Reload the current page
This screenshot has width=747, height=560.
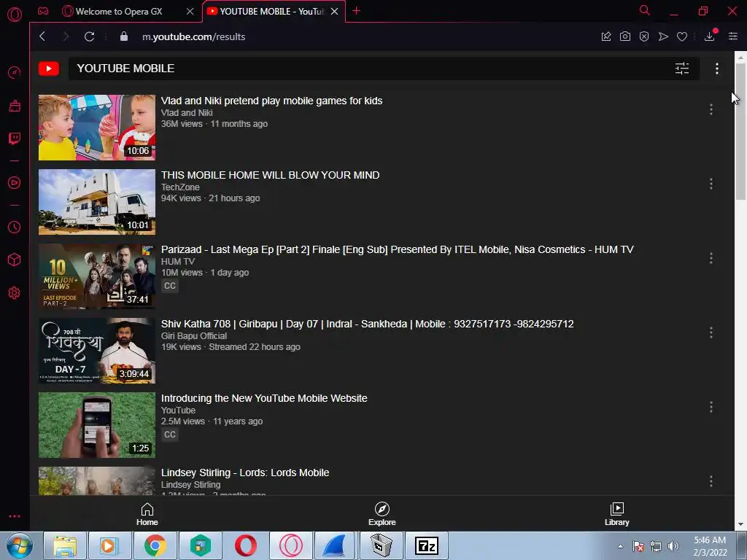pyautogui.click(x=89, y=36)
